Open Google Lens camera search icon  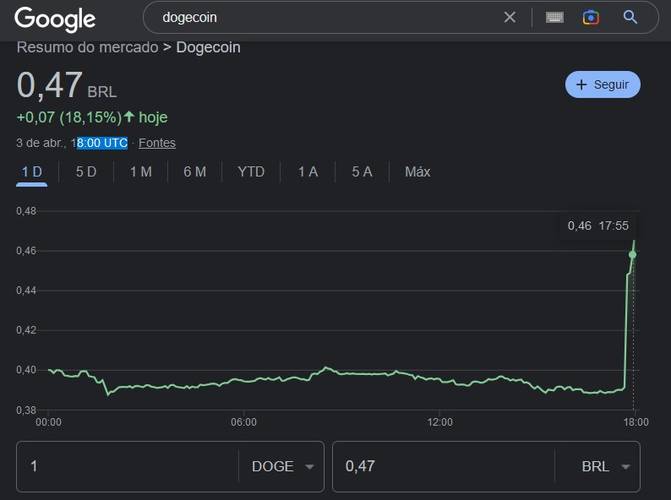(591, 18)
